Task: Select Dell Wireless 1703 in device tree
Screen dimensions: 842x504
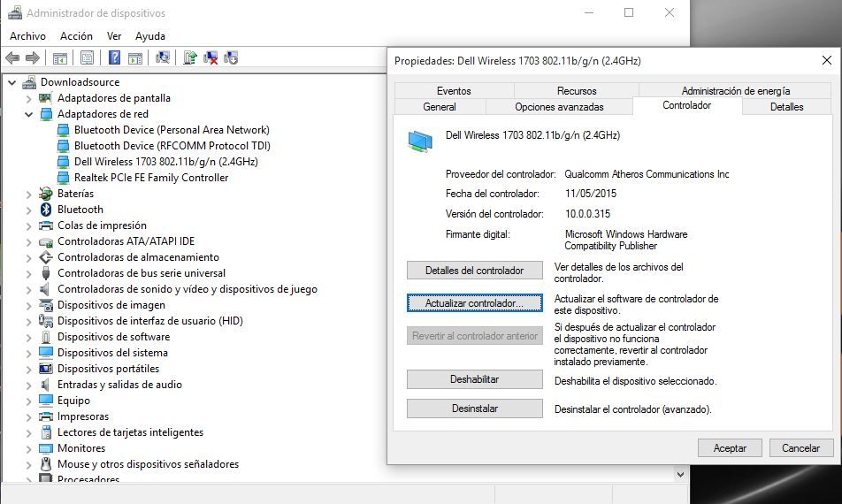Action: coord(166,162)
